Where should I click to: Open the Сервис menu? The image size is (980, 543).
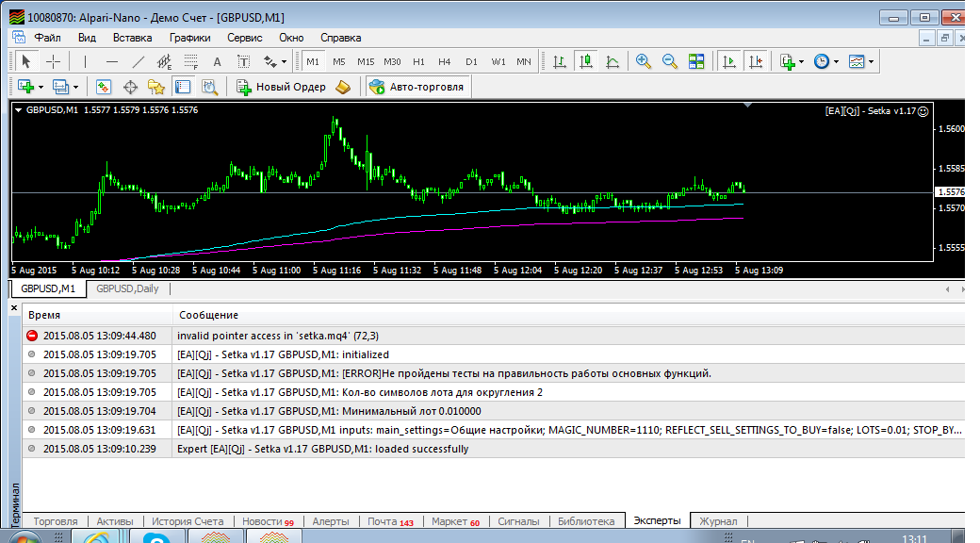click(244, 38)
